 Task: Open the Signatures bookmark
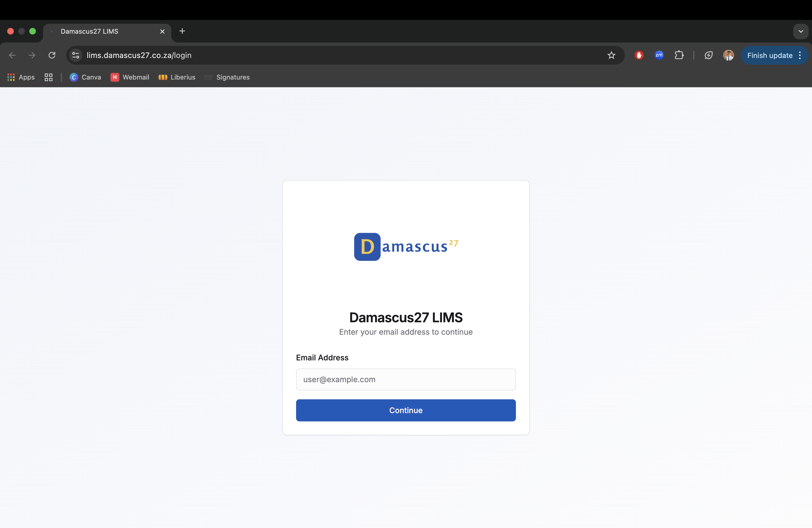coord(227,77)
